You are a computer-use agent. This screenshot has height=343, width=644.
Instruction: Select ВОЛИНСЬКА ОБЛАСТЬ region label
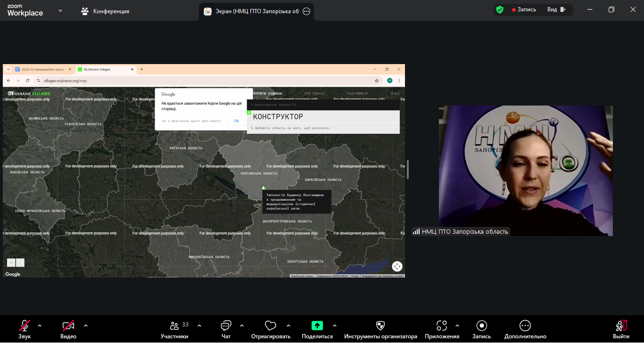tap(46, 118)
